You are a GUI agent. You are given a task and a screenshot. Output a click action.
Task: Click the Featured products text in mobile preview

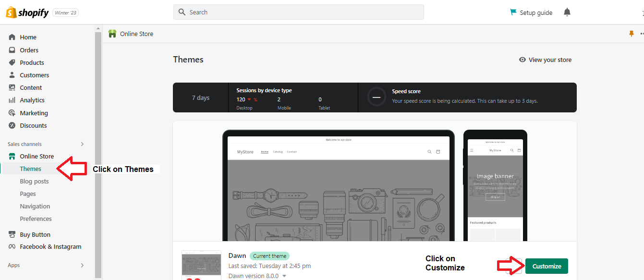pos(483,223)
